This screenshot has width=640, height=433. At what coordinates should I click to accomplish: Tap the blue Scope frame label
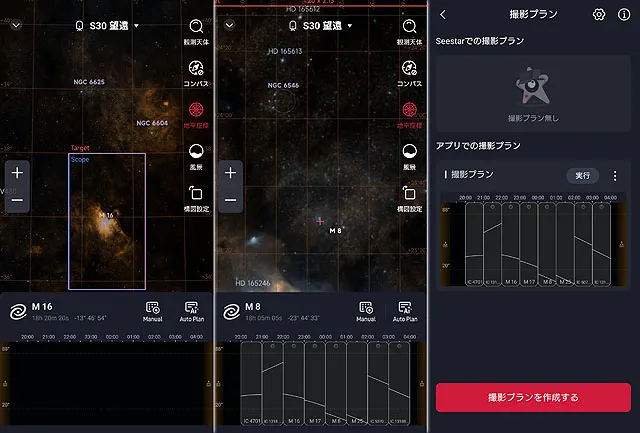pyautogui.click(x=80, y=160)
